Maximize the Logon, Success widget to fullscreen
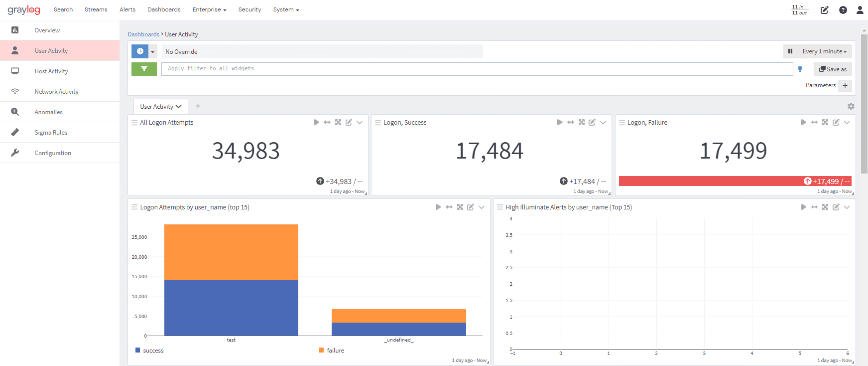 tap(581, 122)
